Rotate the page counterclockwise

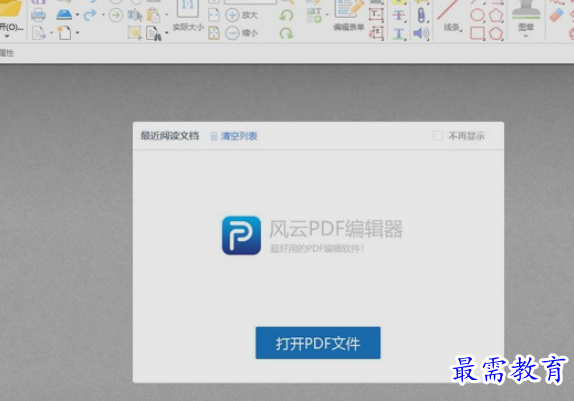tap(286, 16)
